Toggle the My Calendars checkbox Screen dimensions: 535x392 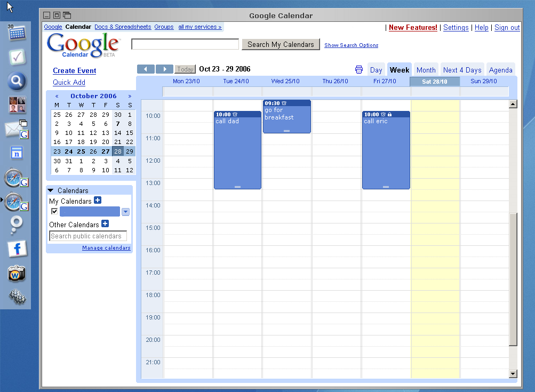coord(54,211)
